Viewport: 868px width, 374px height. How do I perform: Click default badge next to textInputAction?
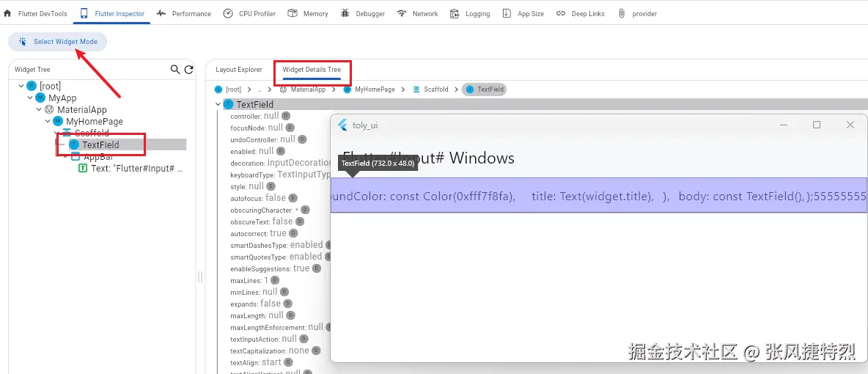[304, 339]
